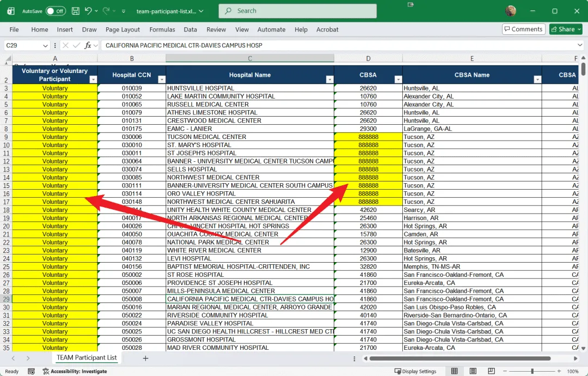
Task: Click the Memphis, TN-MS-AR cell
Action: click(472, 267)
